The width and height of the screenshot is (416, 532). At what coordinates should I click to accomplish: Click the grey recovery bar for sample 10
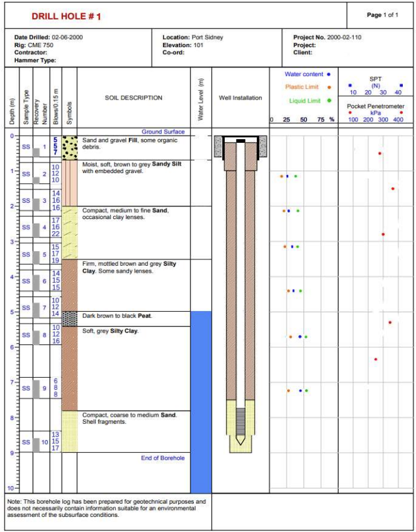point(37,445)
